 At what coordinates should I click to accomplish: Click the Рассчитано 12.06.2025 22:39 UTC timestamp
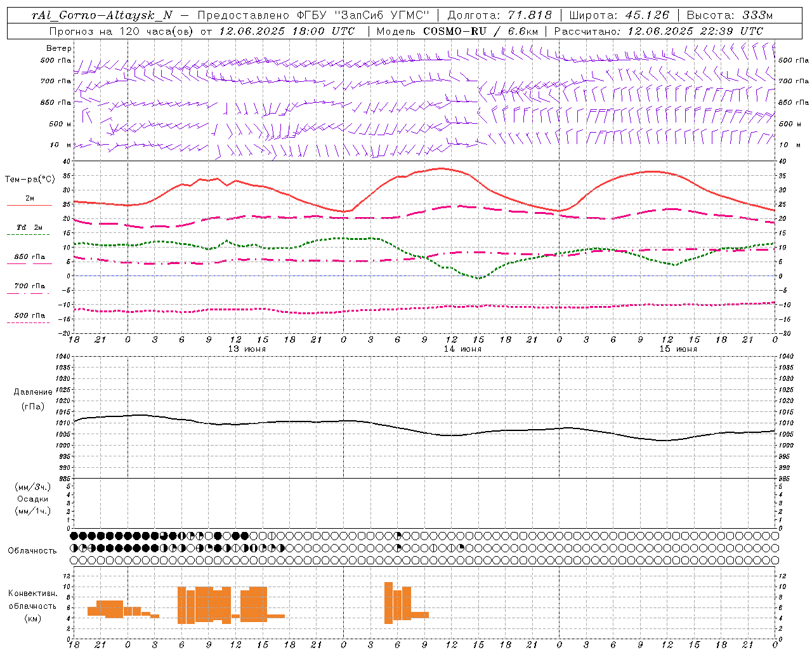click(658, 31)
